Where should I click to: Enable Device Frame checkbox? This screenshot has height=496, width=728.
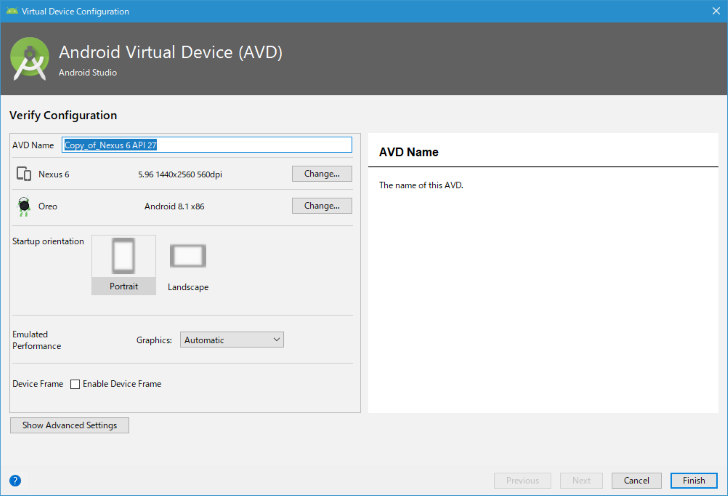[x=75, y=384]
